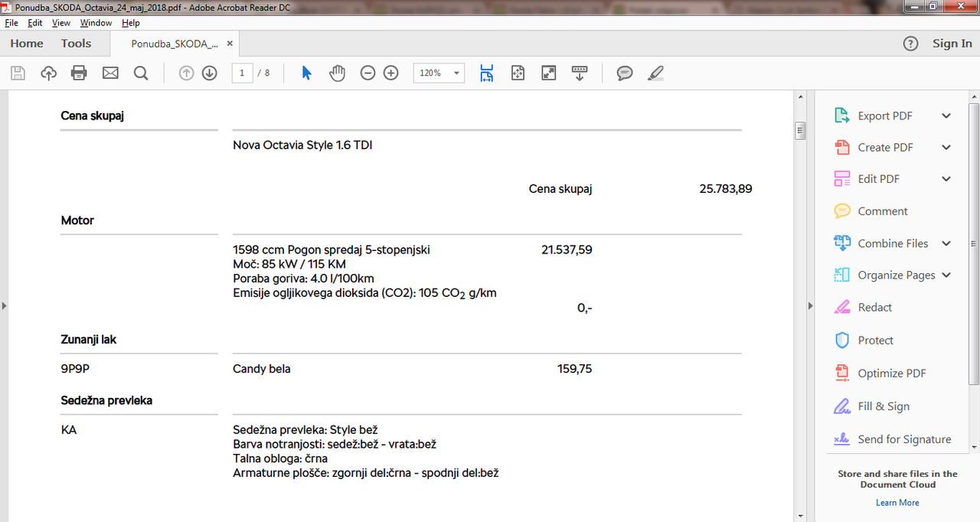Expand Edit PDF chevron

pos(946,178)
